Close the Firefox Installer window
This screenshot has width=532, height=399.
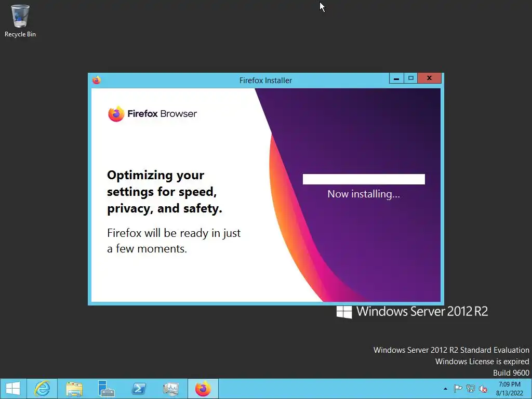(x=430, y=78)
